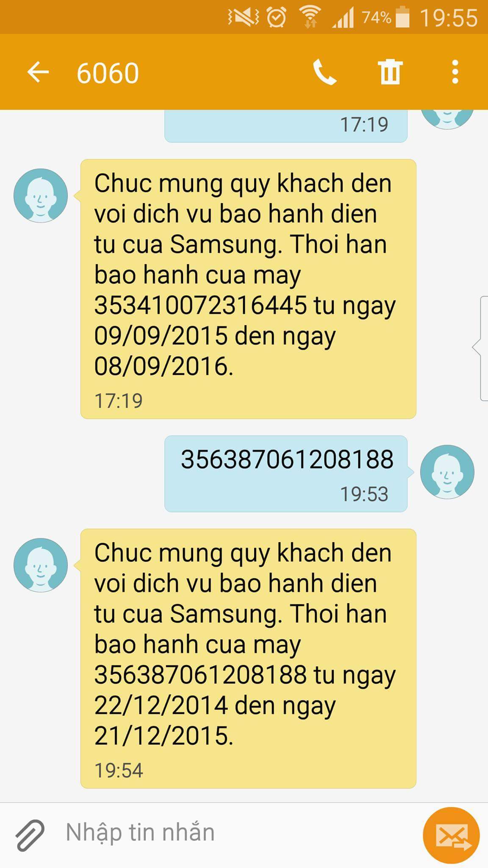Viewport: 488px width, 868px height.
Task: Tap the alarm clock status icon
Action: 277,17
